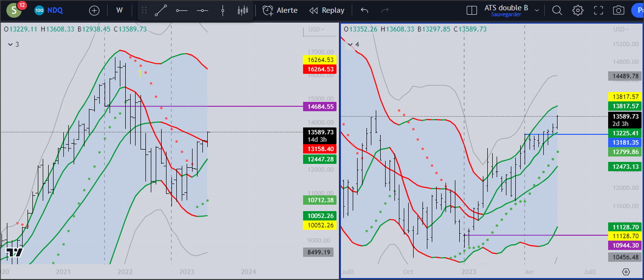Select the vertical line tool
The width and height of the screenshot is (644, 280).
(x=223, y=10)
